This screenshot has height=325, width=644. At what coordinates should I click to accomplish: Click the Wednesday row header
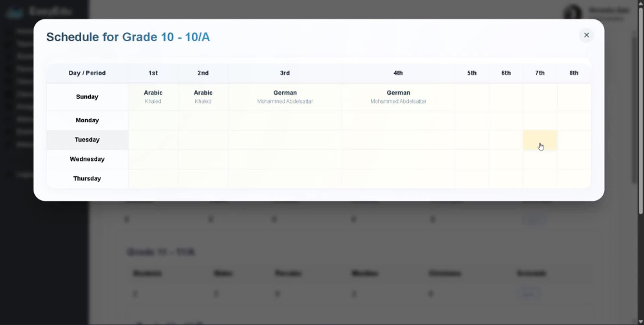click(87, 159)
